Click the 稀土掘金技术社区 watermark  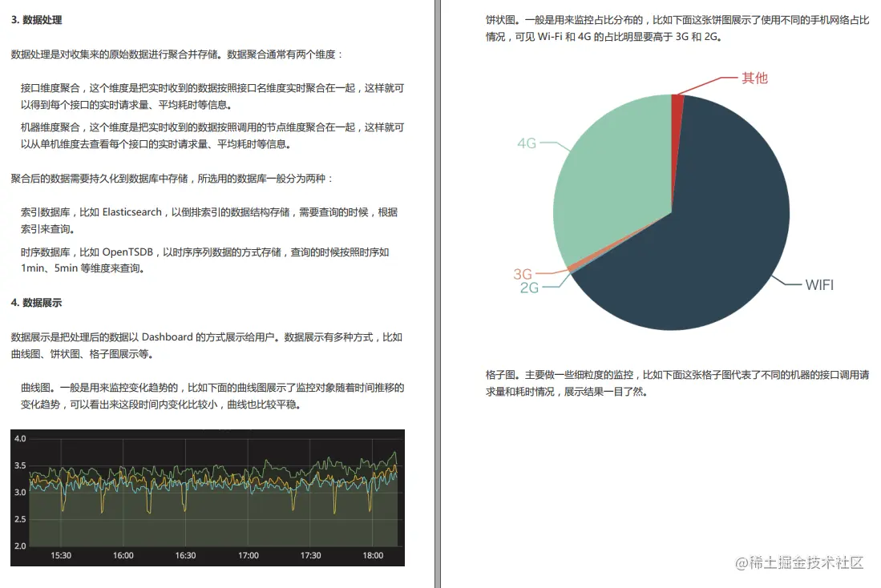pos(799,562)
